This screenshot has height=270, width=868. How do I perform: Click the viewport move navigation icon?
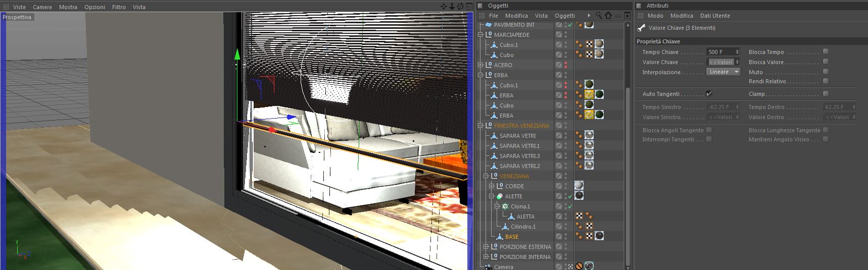(444, 7)
